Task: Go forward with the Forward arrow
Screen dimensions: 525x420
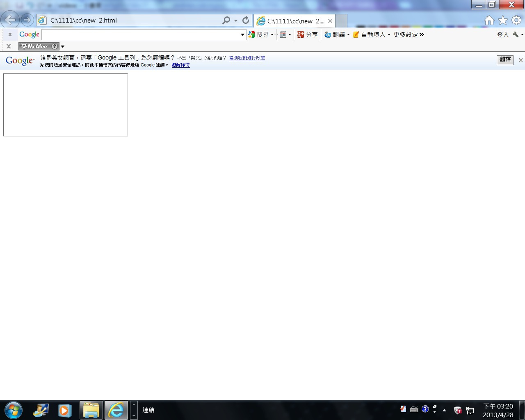Action: pyautogui.click(x=27, y=20)
